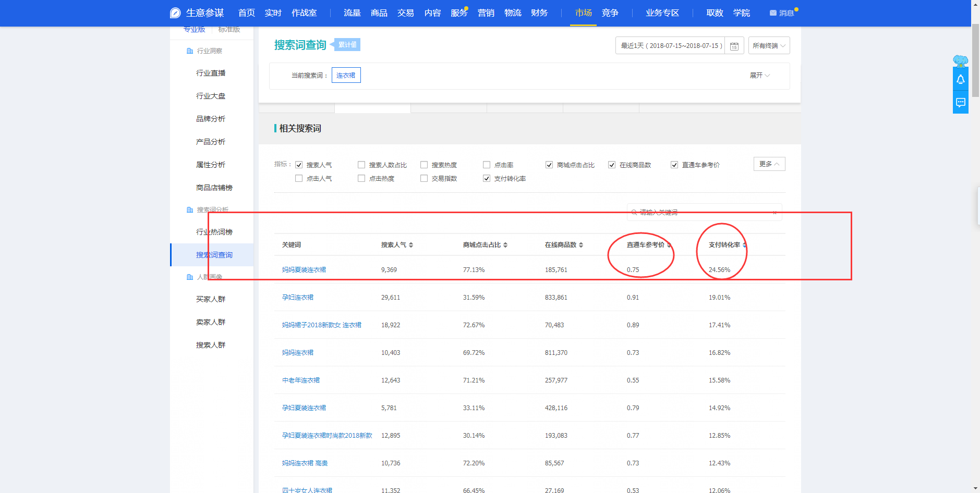
Task: Collapse indicators with 更多 button
Action: click(x=769, y=164)
